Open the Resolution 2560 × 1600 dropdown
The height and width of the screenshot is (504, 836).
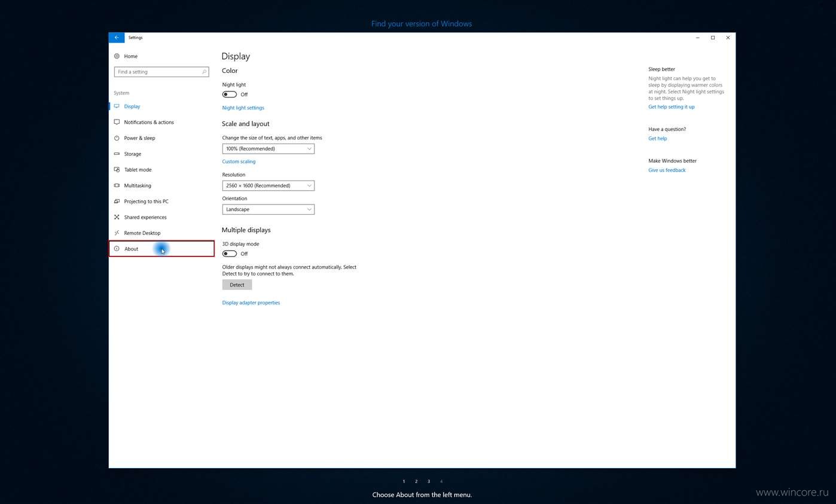(x=268, y=185)
